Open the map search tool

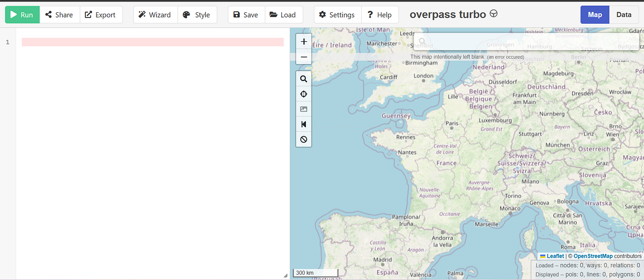click(304, 78)
